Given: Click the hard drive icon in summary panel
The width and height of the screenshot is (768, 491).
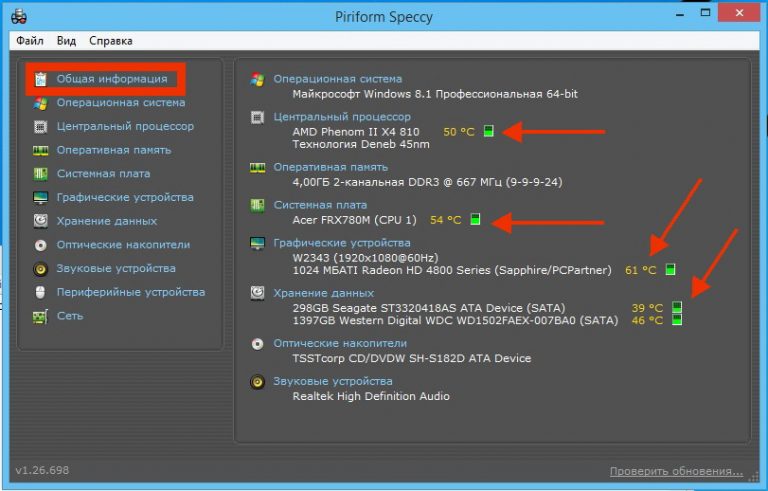Looking at the screenshot, I should click(258, 293).
